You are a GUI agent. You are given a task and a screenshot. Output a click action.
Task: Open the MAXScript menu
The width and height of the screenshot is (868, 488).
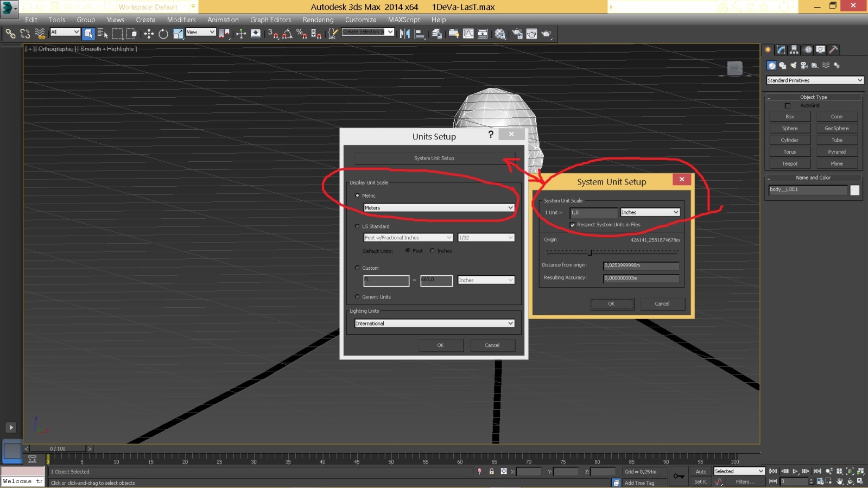click(404, 20)
